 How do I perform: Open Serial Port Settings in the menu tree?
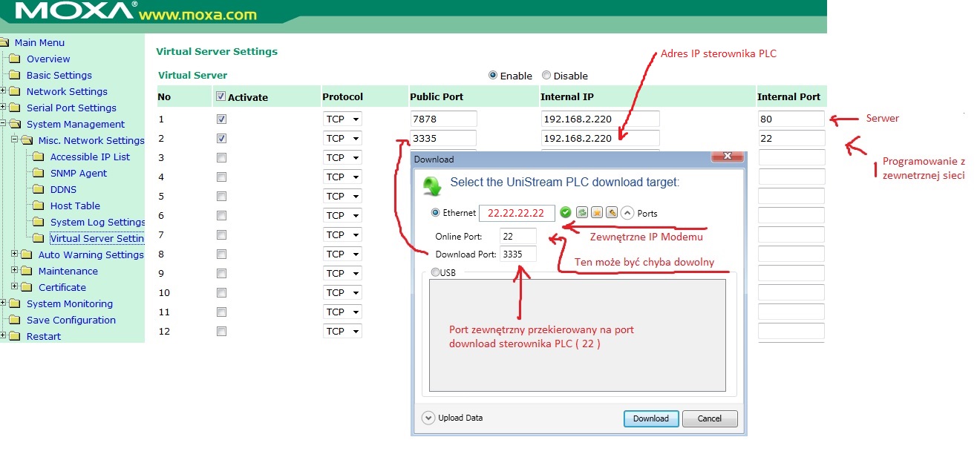coord(71,108)
